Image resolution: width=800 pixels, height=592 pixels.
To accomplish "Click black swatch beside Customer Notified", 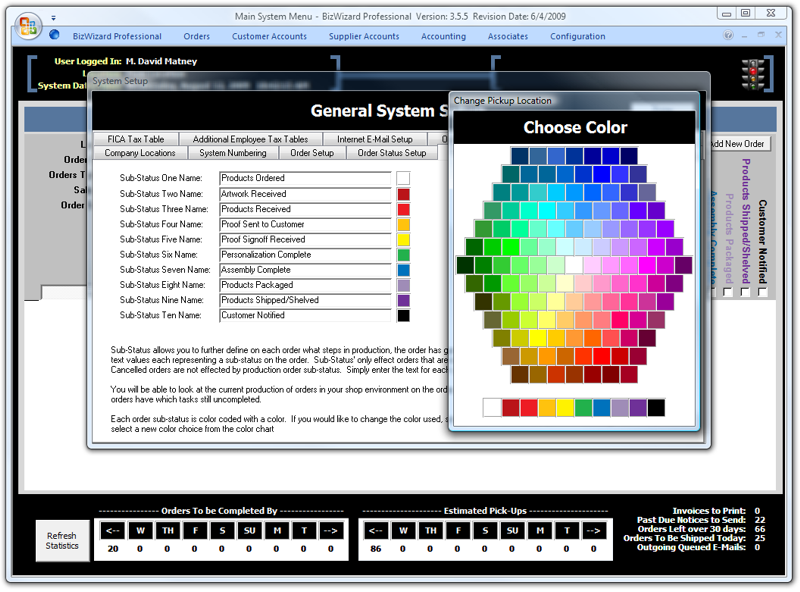I will click(403, 315).
